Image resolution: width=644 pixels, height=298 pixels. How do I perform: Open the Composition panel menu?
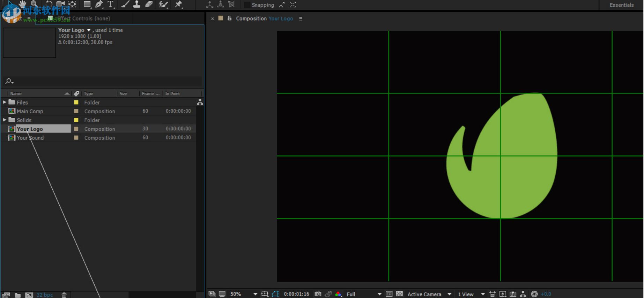(301, 19)
